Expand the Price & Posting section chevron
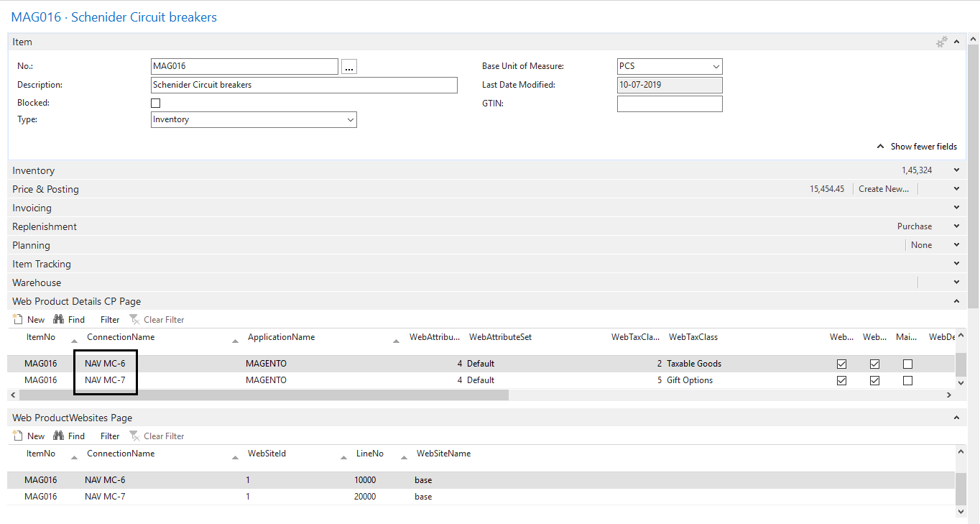The height and width of the screenshot is (524, 980). click(956, 189)
